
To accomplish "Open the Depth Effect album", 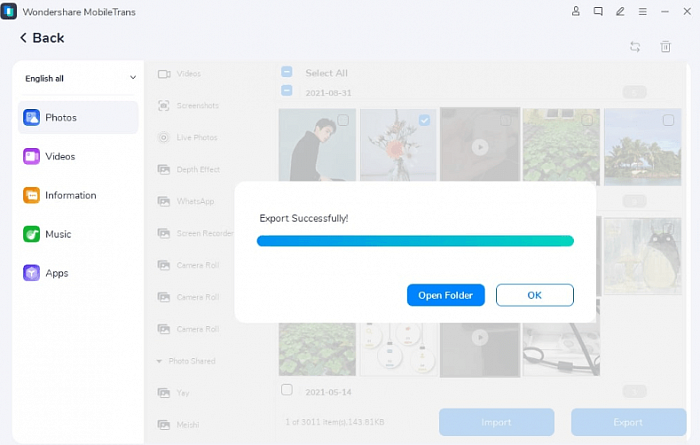I will pyautogui.click(x=189, y=170).
